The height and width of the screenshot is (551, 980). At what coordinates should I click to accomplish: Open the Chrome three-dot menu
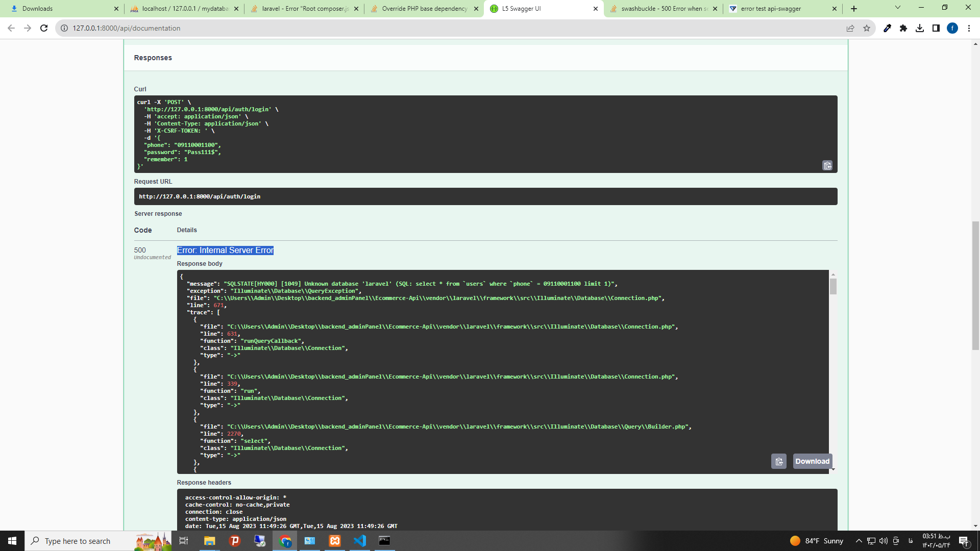tap(969, 28)
